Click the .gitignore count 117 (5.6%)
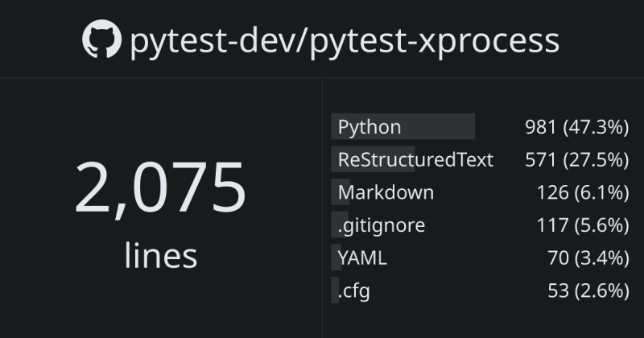This screenshot has height=338, width=644. [583, 225]
